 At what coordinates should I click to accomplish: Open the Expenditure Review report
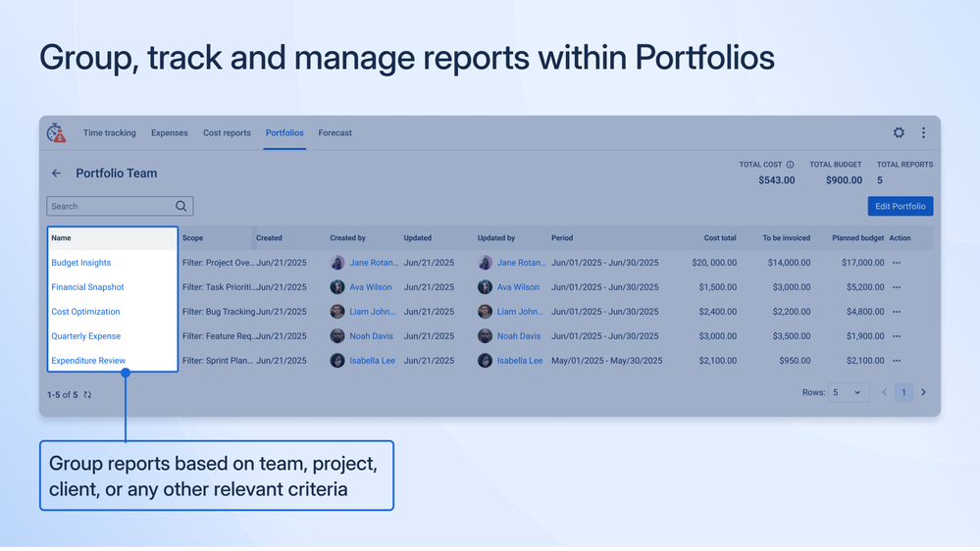88,361
